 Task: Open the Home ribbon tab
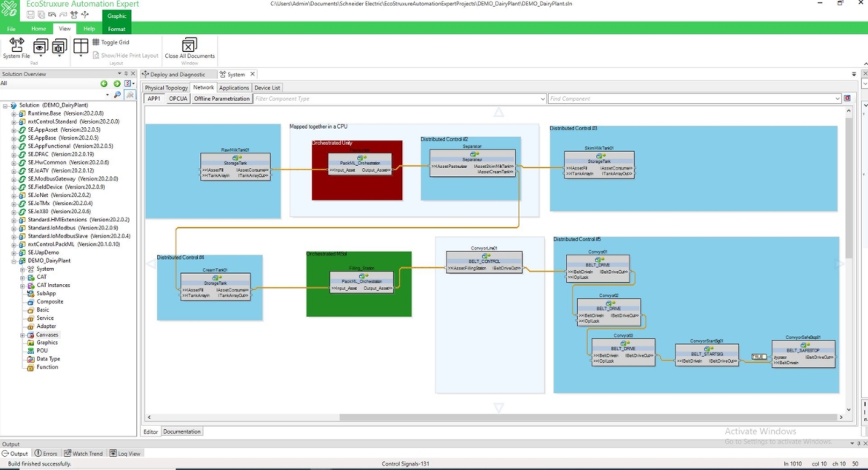pyautogui.click(x=39, y=29)
